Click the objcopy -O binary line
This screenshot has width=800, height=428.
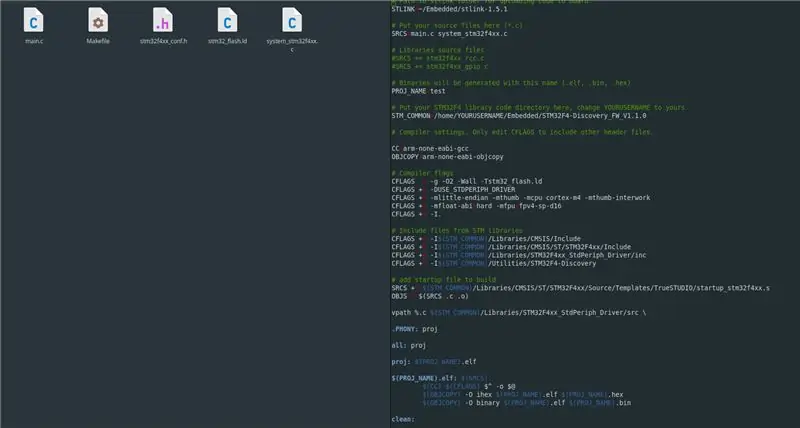point(527,403)
